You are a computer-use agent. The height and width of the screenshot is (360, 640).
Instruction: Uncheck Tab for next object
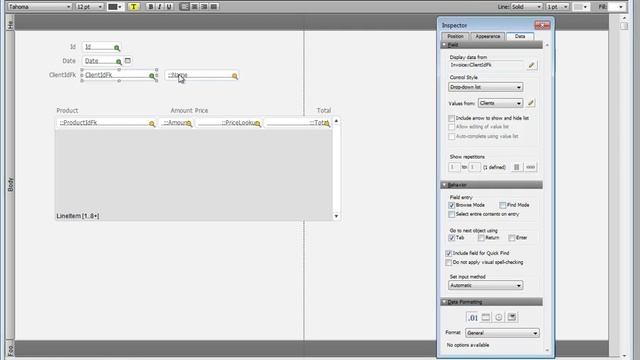(451, 238)
